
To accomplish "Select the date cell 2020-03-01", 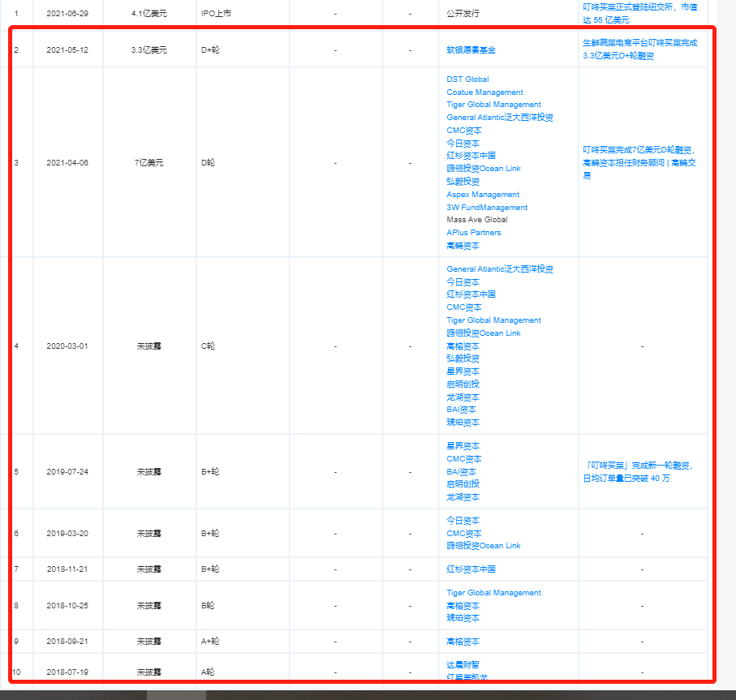I will pos(67,346).
